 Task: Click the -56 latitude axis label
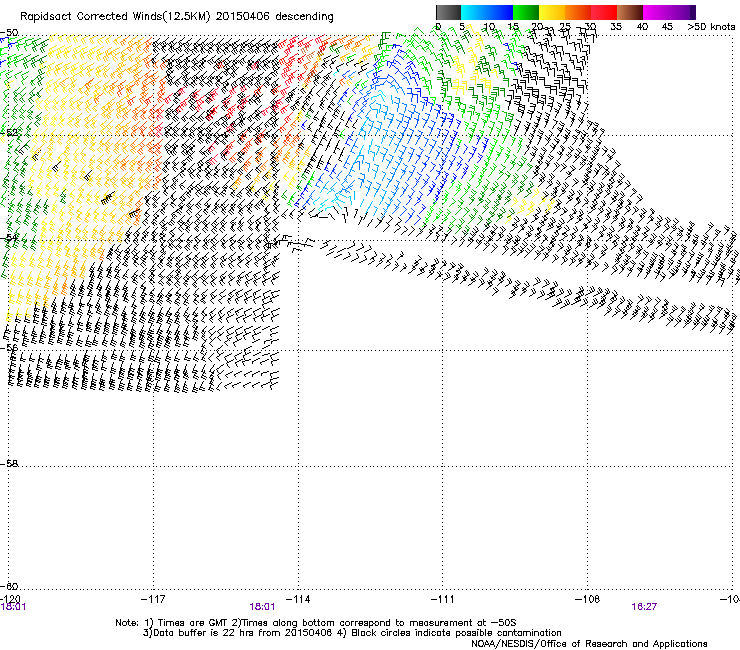point(9,347)
